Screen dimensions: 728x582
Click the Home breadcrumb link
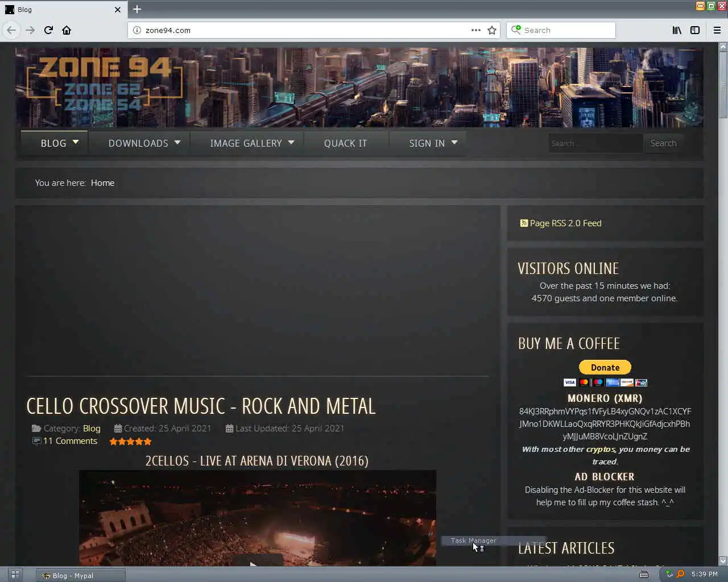pos(102,182)
